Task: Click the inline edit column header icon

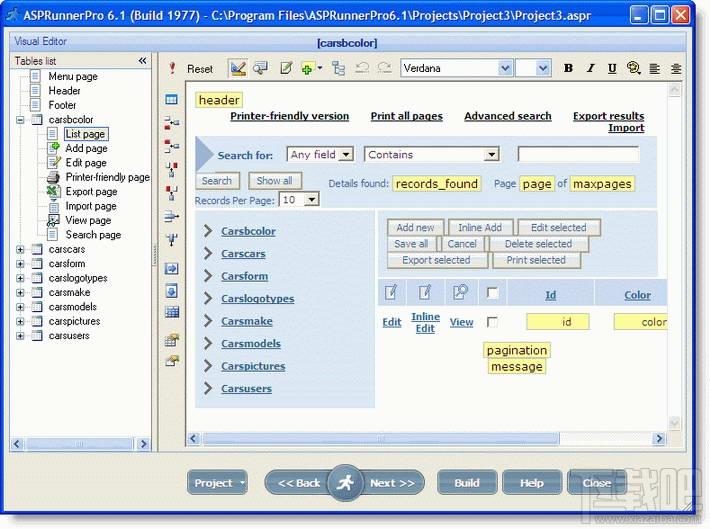Action: tap(425, 293)
